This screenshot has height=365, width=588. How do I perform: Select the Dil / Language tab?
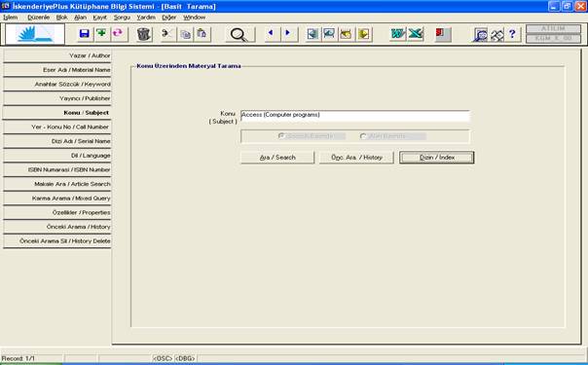click(x=57, y=155)
